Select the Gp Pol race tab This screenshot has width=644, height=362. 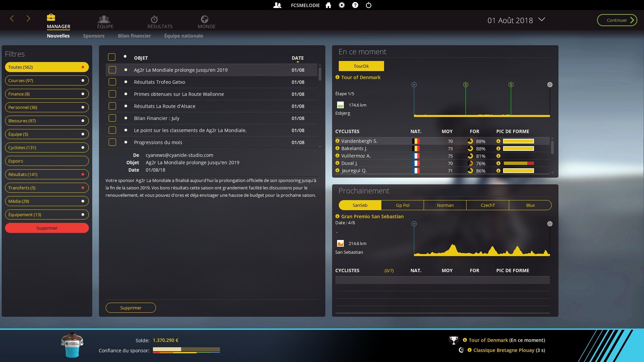402,205
